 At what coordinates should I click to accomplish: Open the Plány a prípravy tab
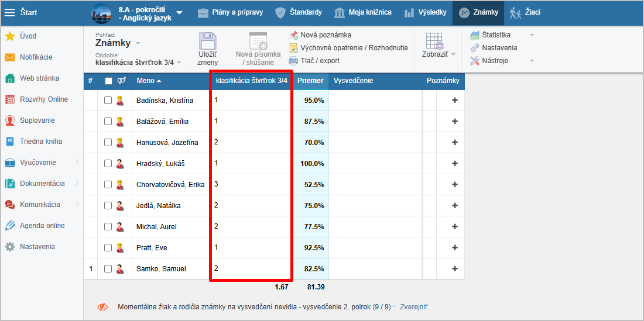point(230,12)
